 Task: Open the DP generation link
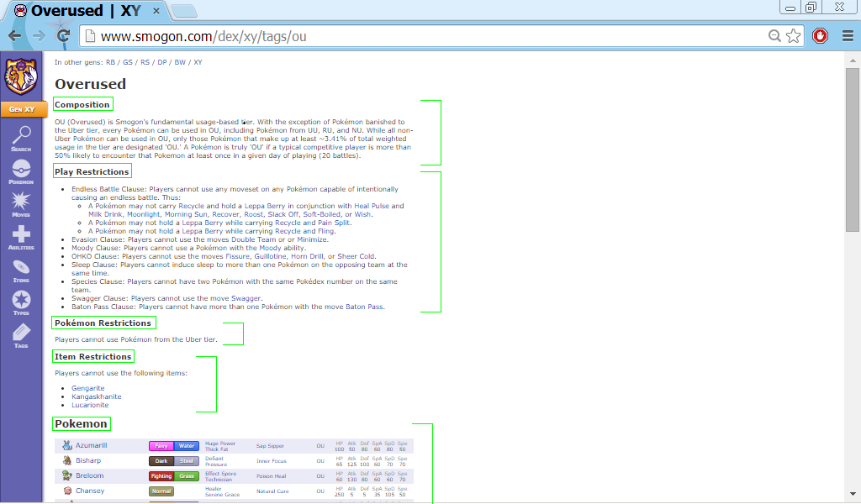(162, 62)
